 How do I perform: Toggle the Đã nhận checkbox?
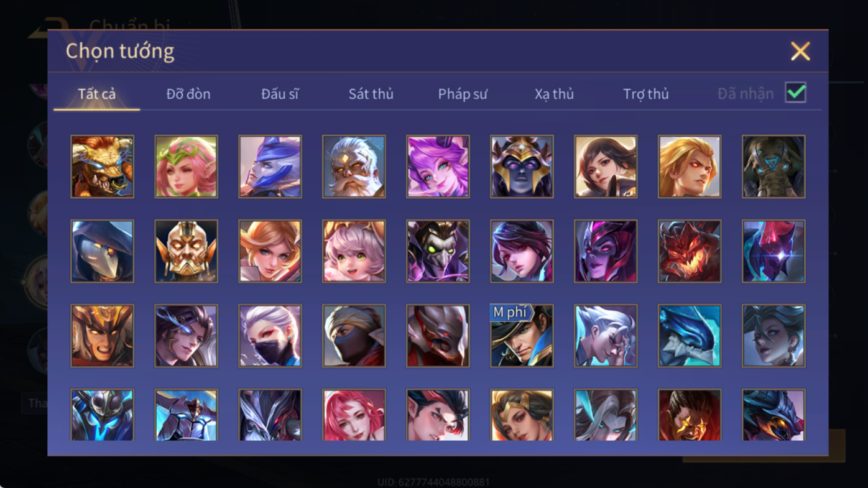[x=795, y=93]
